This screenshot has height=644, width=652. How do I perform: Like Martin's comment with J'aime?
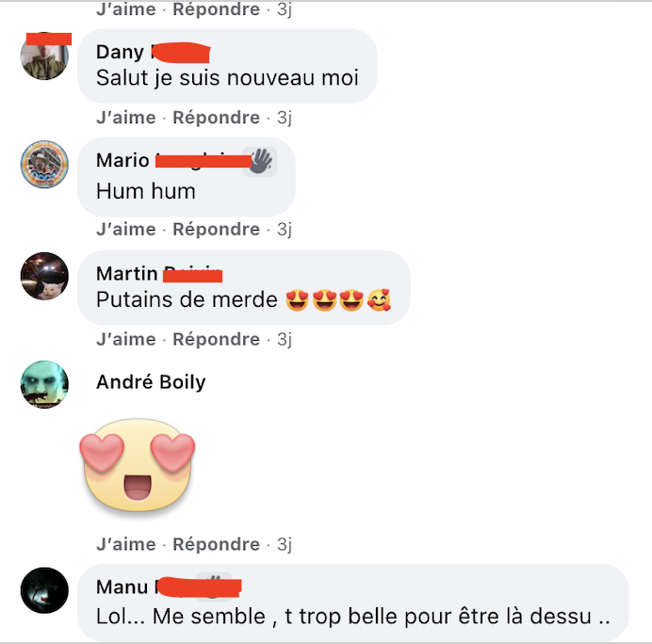(x=126, y=340)
